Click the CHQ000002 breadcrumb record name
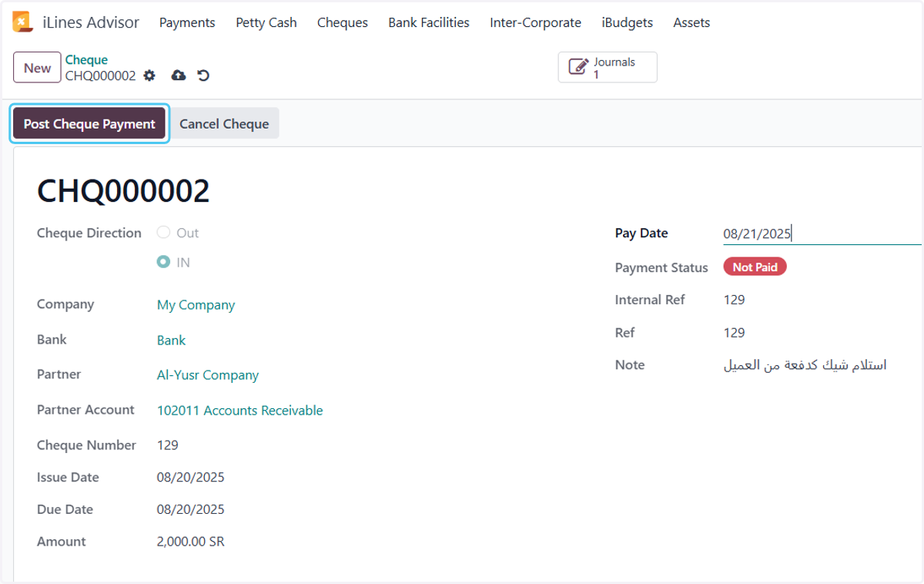Viewport: 924px width, 584px height. tap(100, 76)
